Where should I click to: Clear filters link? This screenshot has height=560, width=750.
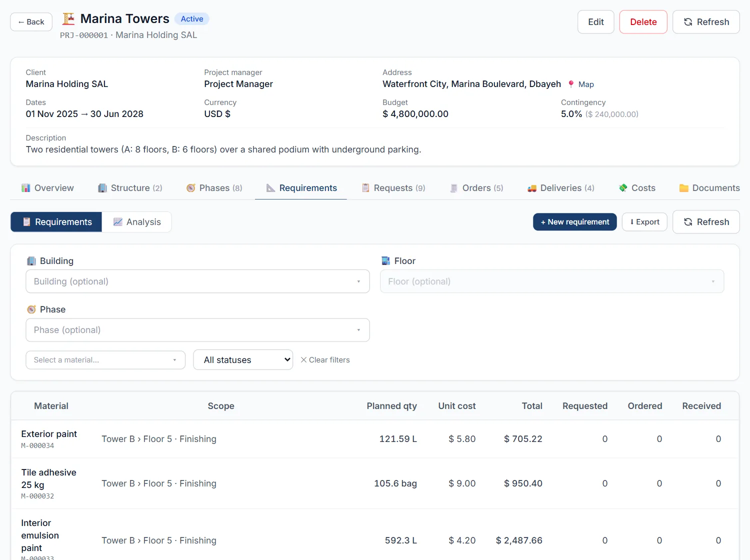coord(325,360)
